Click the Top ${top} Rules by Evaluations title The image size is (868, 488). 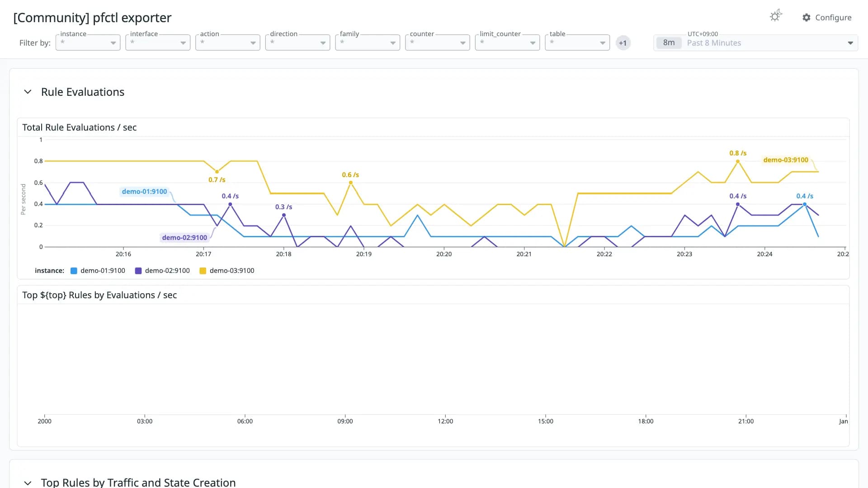pyautogui.click(x=99, y=295)
